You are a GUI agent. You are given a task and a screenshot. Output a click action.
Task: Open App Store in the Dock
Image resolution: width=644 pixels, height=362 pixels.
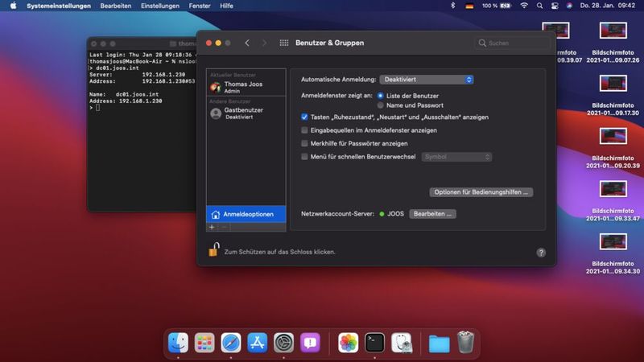[x=257, y=343]
